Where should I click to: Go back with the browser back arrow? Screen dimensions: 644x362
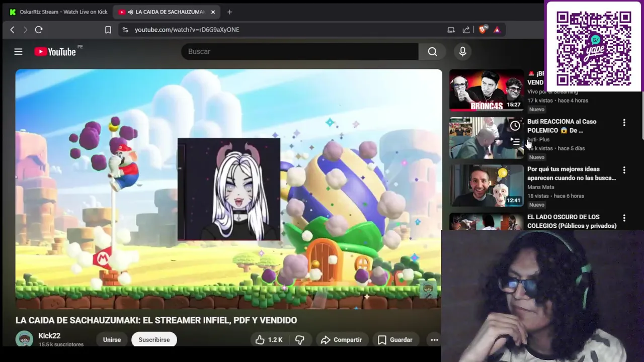pos(13,30)
